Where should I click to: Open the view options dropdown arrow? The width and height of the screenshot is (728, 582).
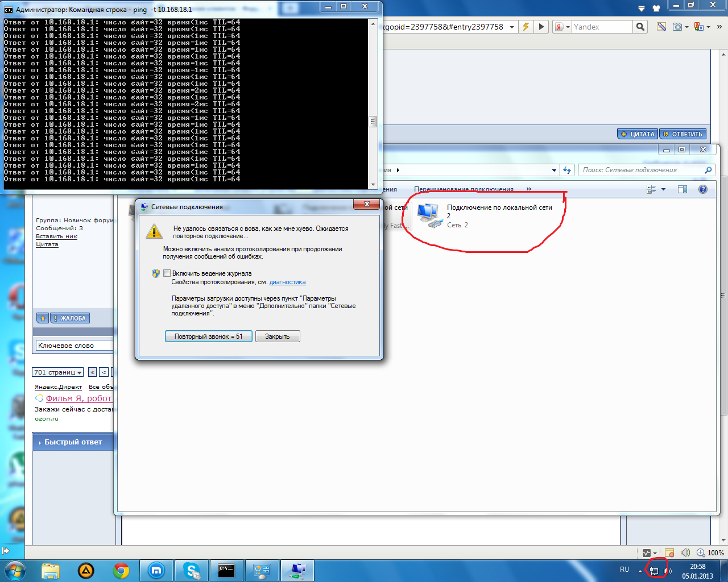[663, 189]
